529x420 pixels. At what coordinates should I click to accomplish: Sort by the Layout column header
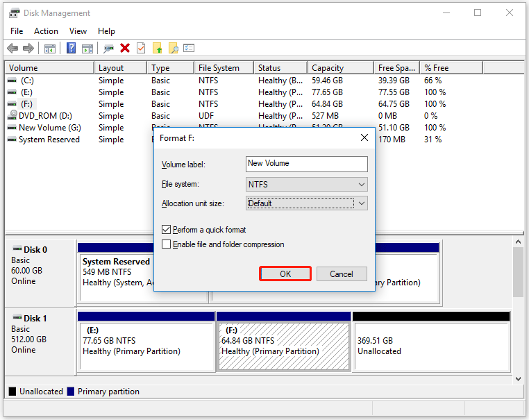click(x=120, y=68)
